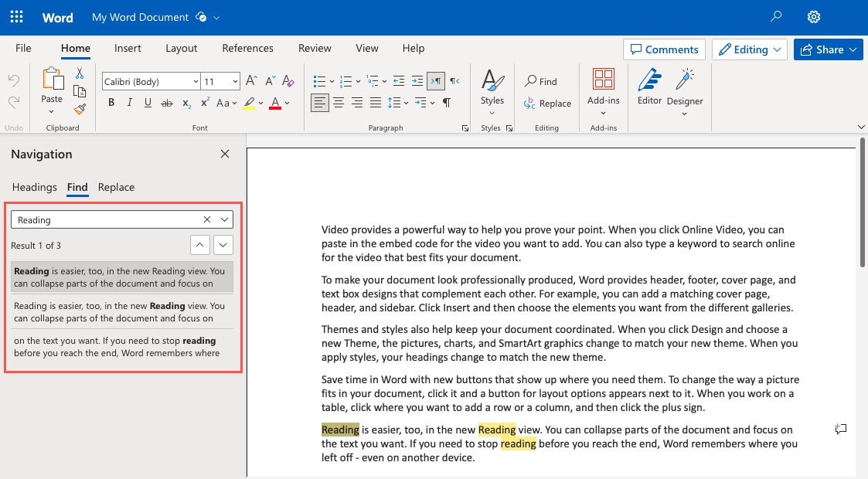
Task: Open the Comments pane
Action: click(663, 49)
